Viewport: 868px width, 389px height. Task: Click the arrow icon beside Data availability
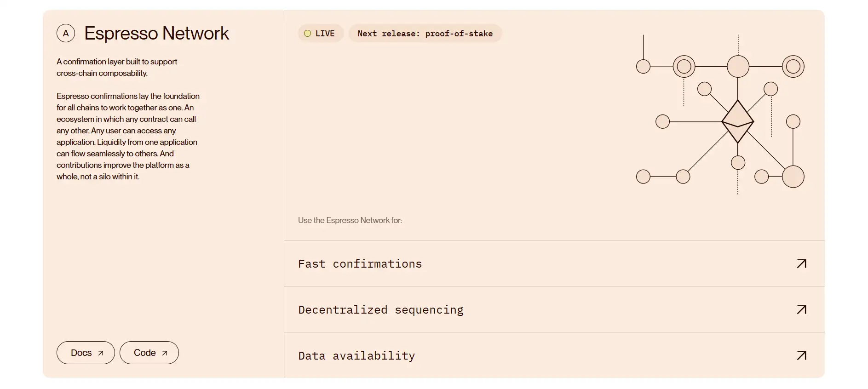(x=801, y=355)
